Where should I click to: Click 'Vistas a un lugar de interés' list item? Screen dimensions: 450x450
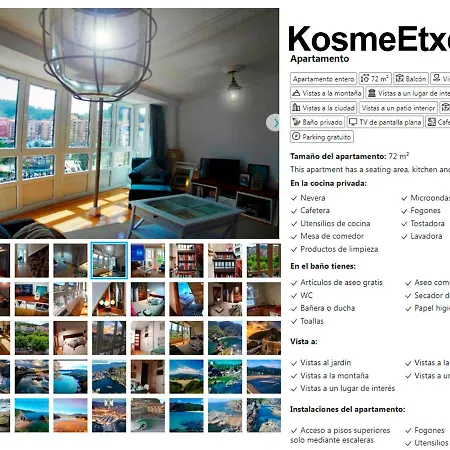point(347,388)
